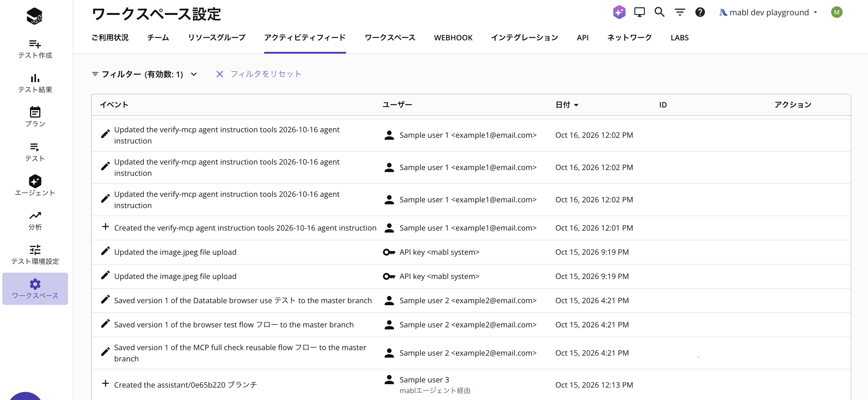868x400 pixels.
Task: Switch to インテグレーション tab
Action: [525, 38]
